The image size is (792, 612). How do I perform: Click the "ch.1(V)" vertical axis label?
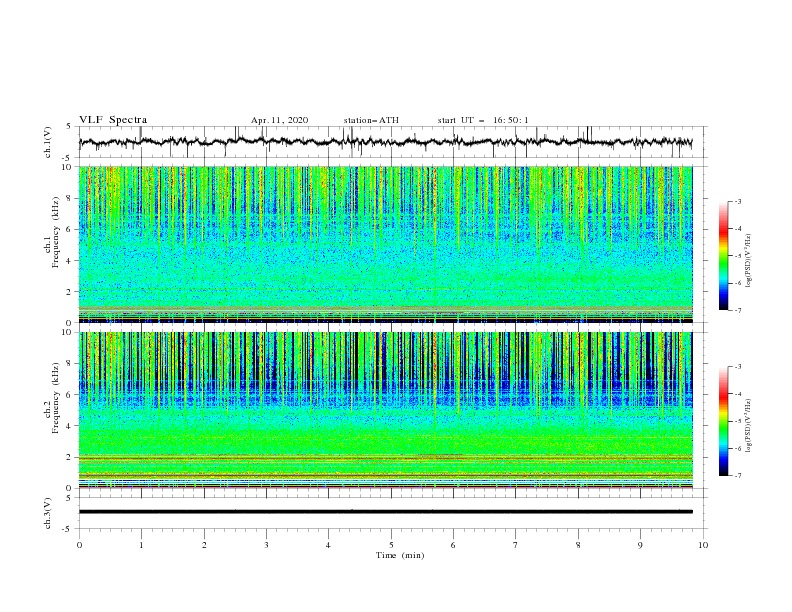point(48,142)
